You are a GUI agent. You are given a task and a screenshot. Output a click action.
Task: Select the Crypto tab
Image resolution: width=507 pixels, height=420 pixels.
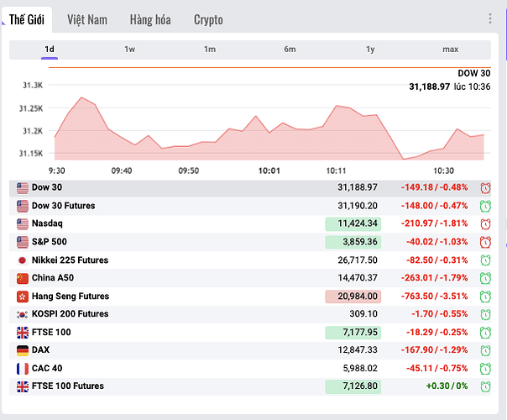pos(208,19)
